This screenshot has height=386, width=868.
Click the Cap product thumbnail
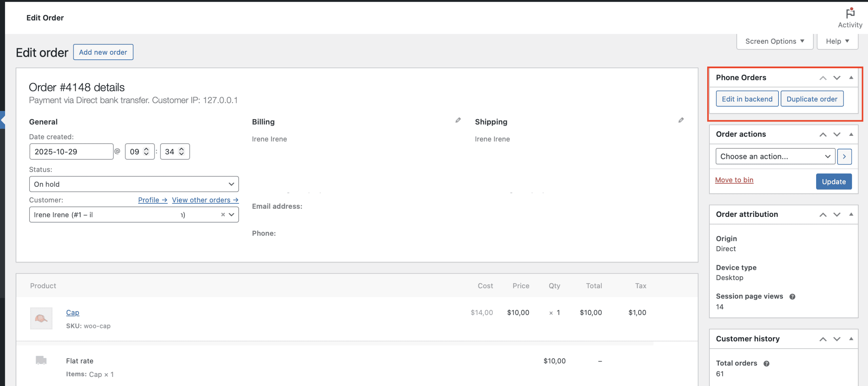(x=41, y=318)
